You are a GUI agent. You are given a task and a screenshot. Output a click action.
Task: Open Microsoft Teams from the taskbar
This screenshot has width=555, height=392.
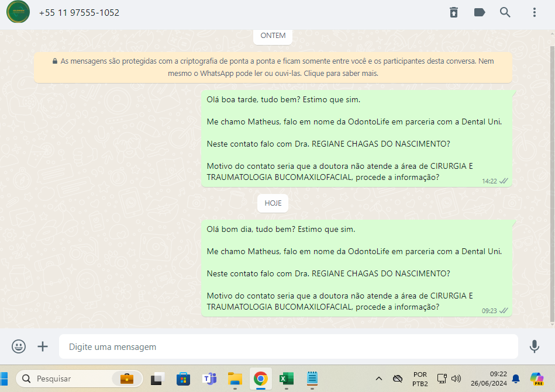pos(209,379)
